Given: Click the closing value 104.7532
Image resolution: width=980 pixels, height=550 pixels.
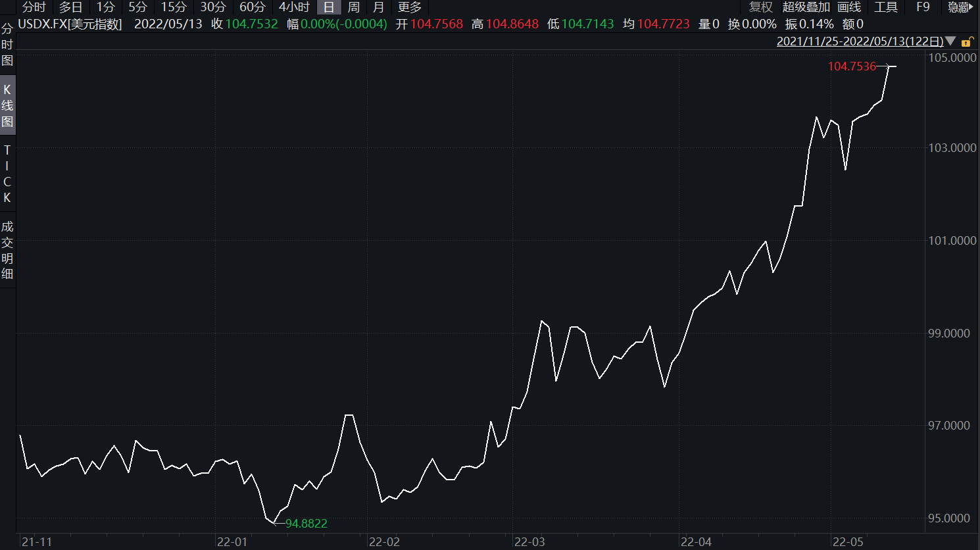Looking at the screenshot, I should coord(252,24).
